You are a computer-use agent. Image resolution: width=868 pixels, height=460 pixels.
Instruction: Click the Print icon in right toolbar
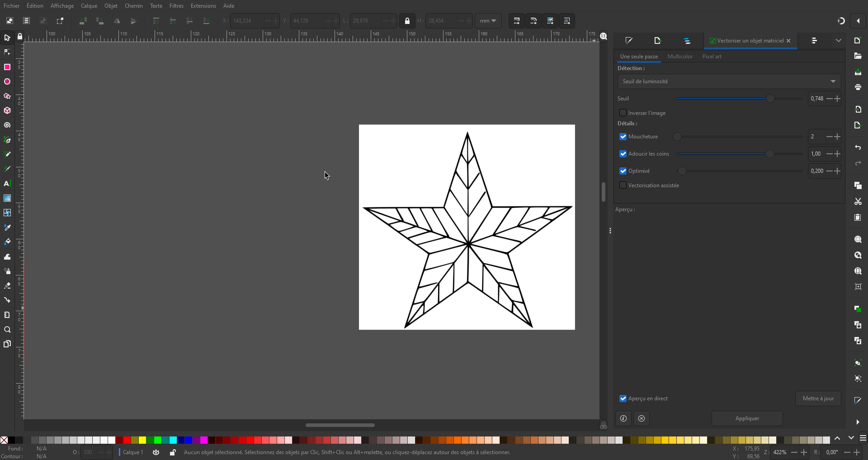pyautogui.click(x=858, y=87)
